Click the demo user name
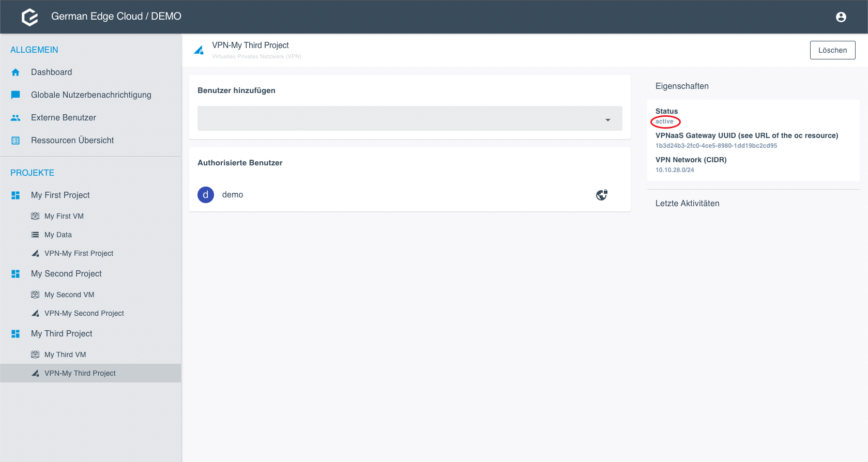The width and height of the screenshot is (868, 462). pos(233,195)
